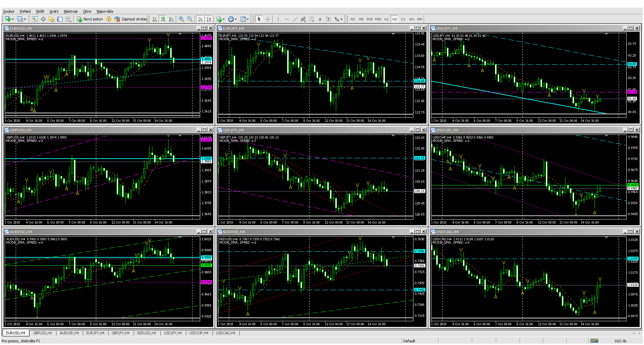Click the Nový pokyn button
The height and width of the screenshot is (345, 644).
pos(90,19)
